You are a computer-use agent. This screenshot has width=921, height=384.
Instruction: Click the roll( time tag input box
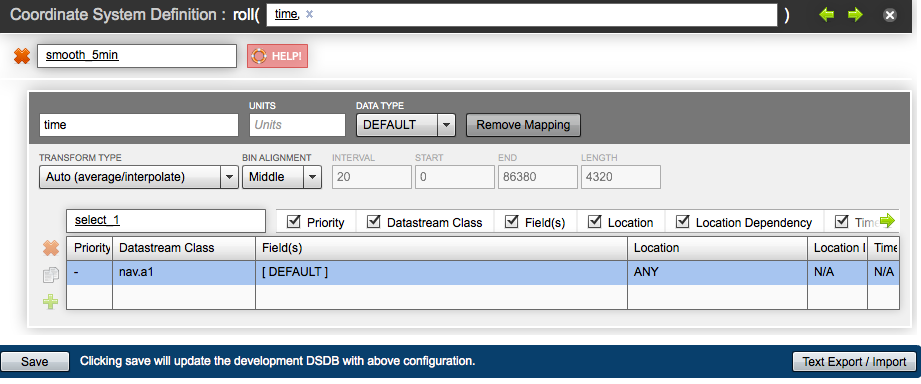[x=522, y=15]
